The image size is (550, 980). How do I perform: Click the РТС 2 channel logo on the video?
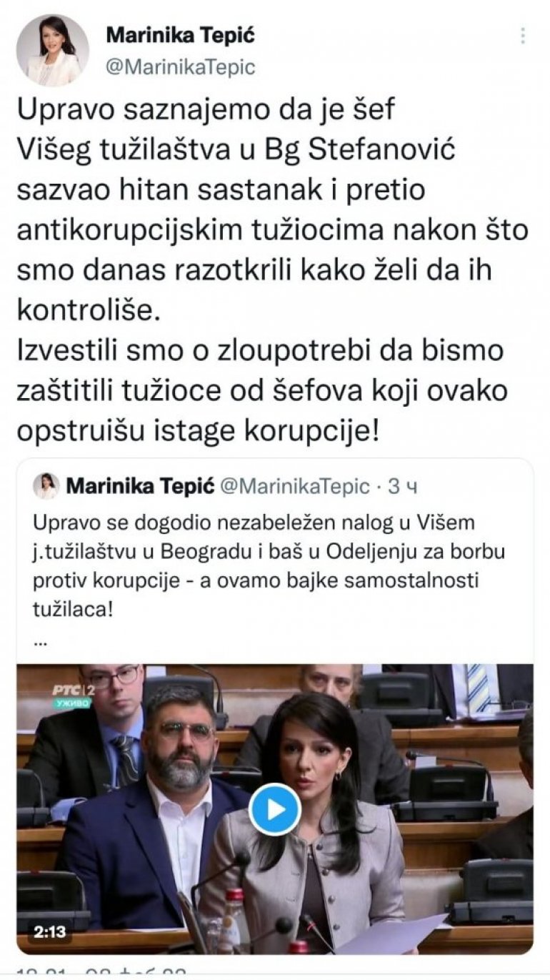[x=73, y=691]
